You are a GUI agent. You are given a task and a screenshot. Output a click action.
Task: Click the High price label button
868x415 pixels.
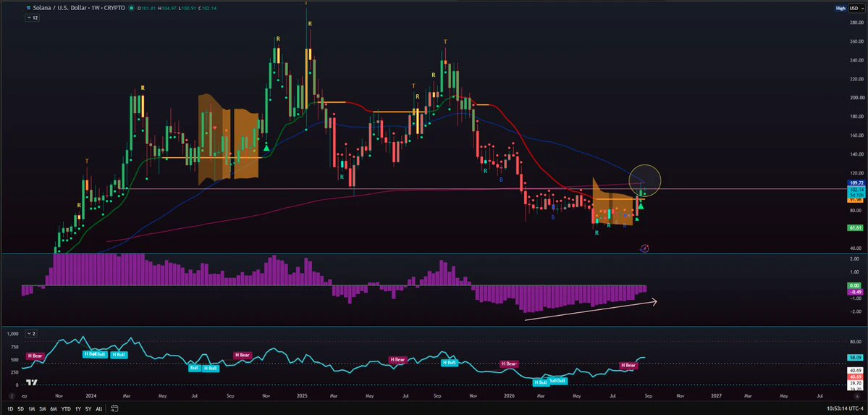click(840, 8)
